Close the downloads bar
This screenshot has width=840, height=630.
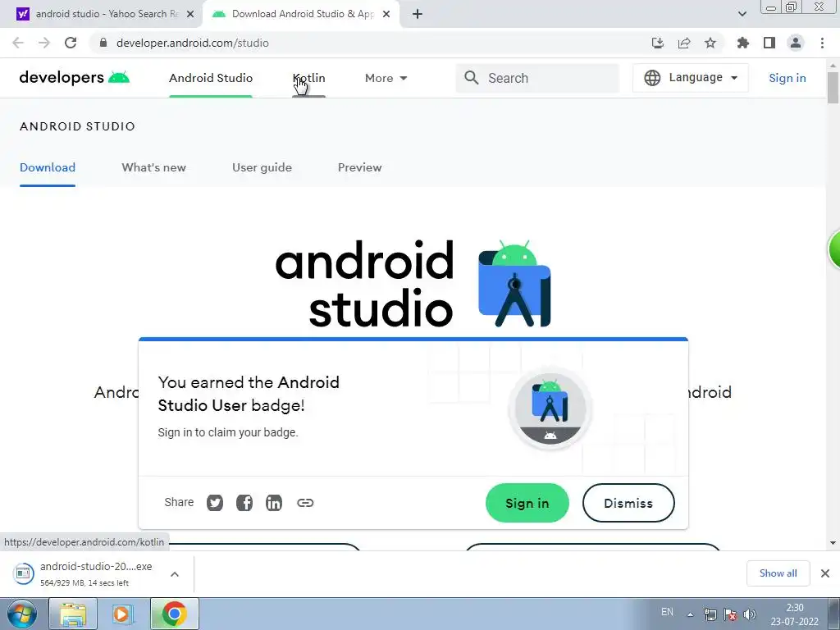coord(825,573)
